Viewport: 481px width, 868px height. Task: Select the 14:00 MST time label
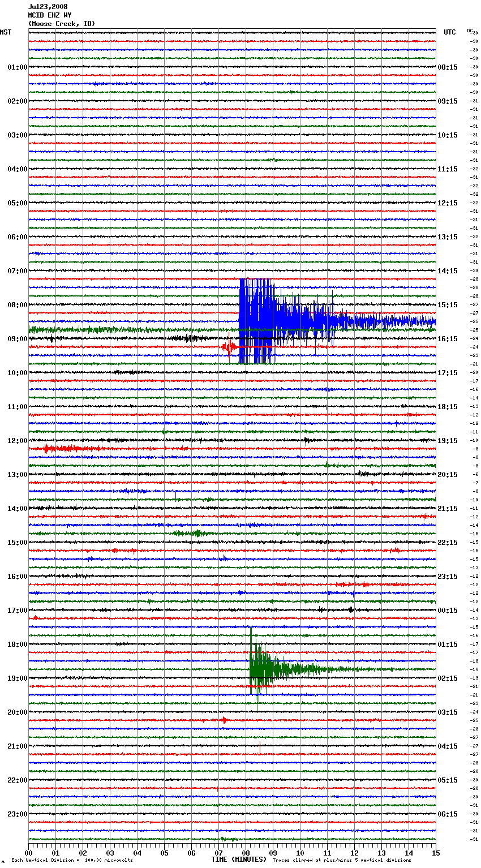(x=18, y=509)
